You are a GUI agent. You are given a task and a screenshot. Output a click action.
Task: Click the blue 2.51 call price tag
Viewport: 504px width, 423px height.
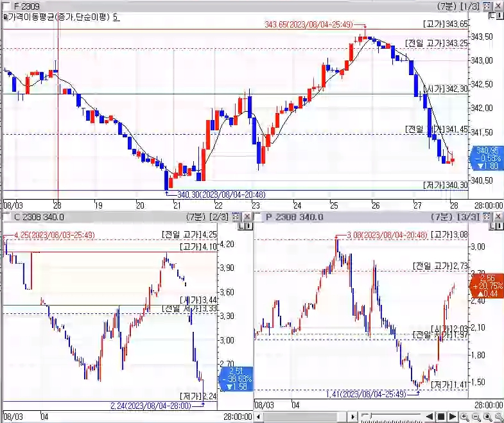(236, 379)
